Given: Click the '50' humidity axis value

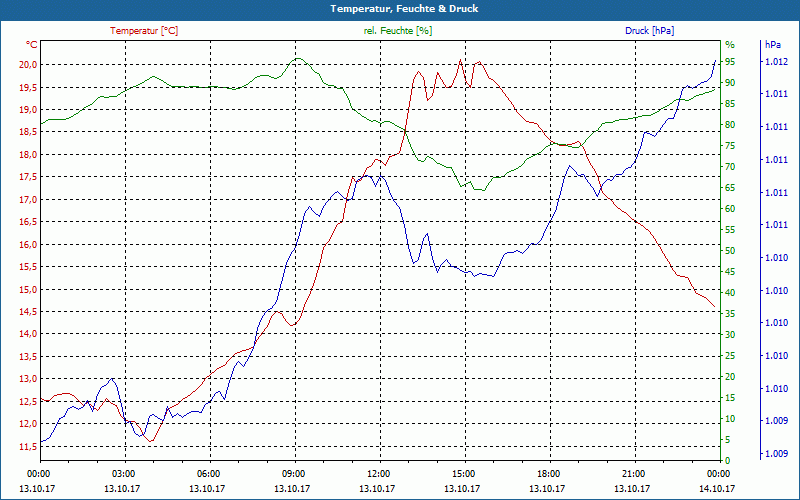Looking at the screenshot, I should click(x=730, y=251).
